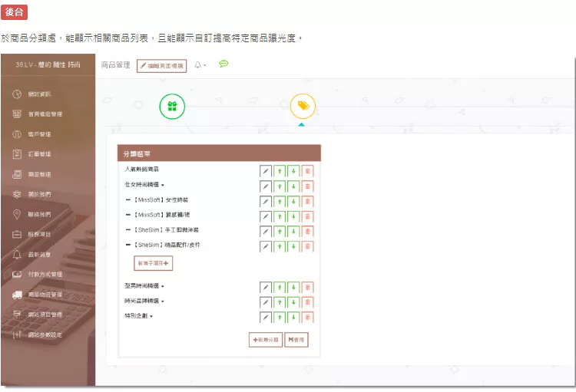Image resolution: width=576 pixels, height=392 pixels.
Task: Click the 新增分類 button
Action: pos(266,339)
